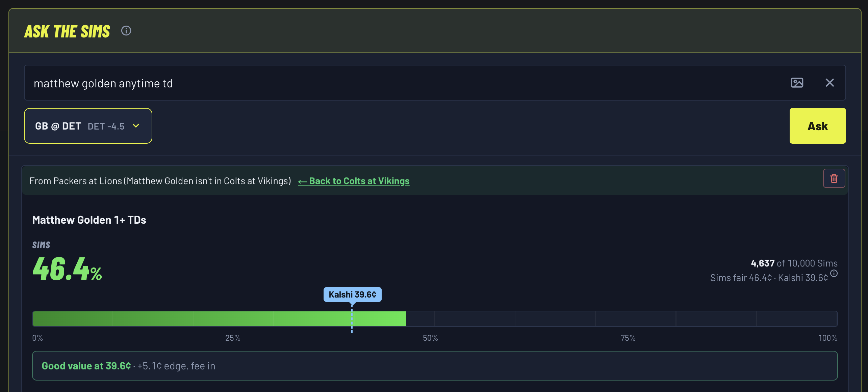The image size is (868, 392).
Task: Select the Matthew Golden 1+ TDs heading
Action: tap(89, 220)
